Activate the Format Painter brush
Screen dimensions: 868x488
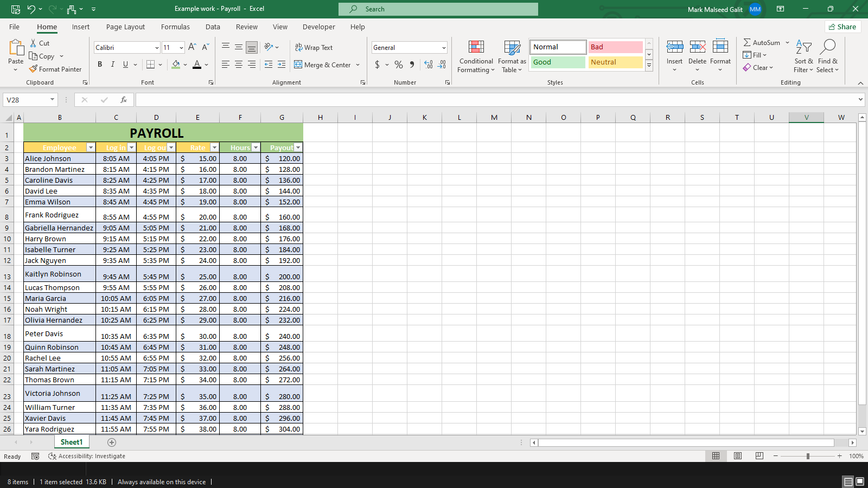33,69
